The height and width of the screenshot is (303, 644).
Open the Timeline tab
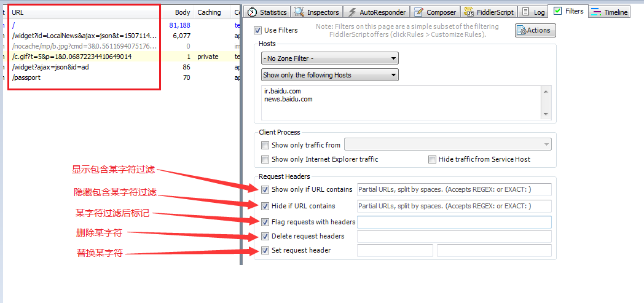[x=610, y=12]
